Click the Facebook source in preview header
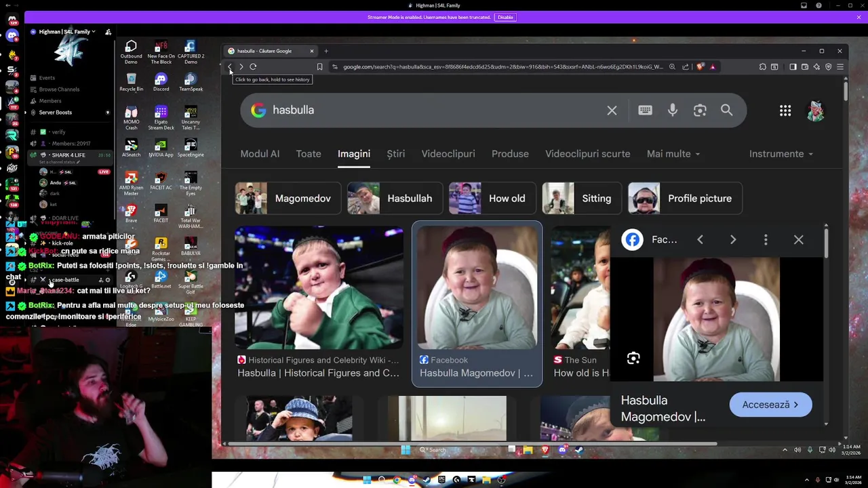Screen dimensions: 868x488 [x=650, y=239]
